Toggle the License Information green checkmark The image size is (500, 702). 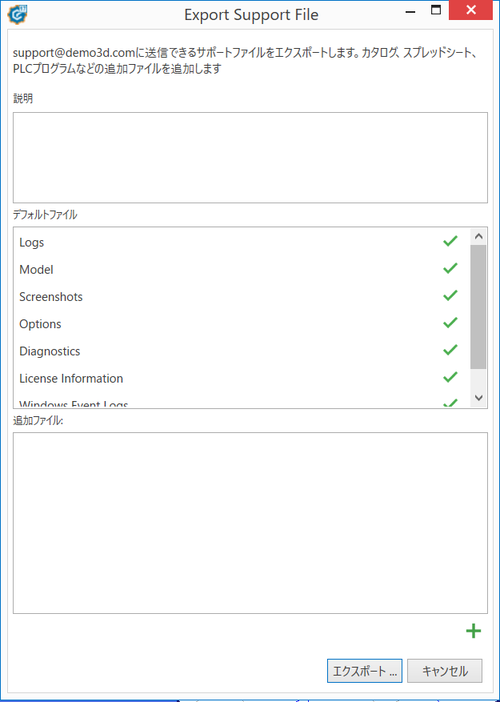(450, 377)
